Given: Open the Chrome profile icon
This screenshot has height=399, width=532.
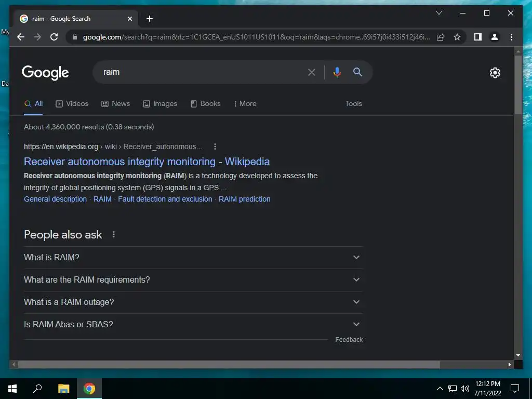Looking at the screenshot, I should [x=495, y=37].
